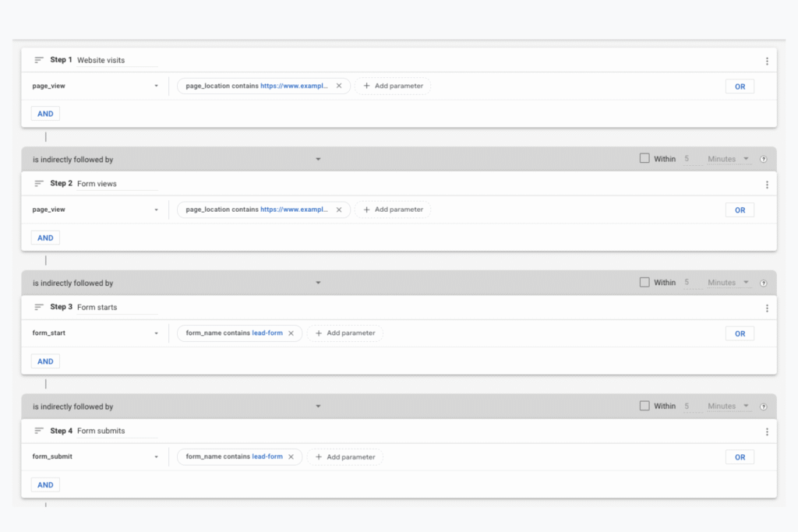Click AND button in Step 4
The width and height of the screenshot is (798, 532).
click(45, 484)
